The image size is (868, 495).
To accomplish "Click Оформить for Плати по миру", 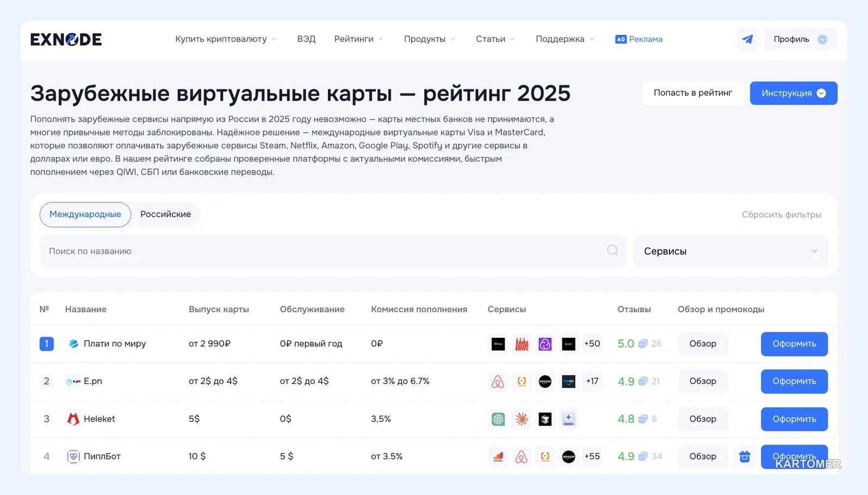I will (x=794, y=344).
